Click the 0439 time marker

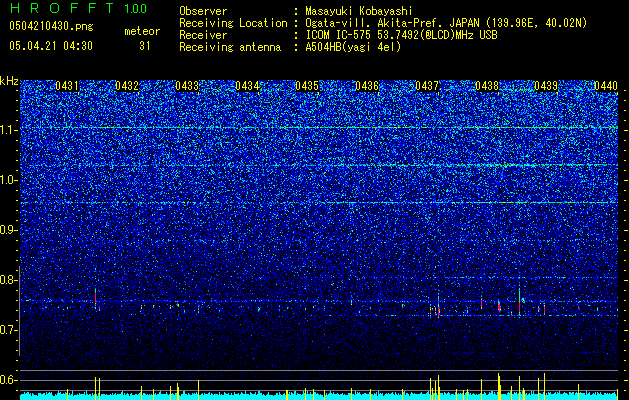coord(546,86)
